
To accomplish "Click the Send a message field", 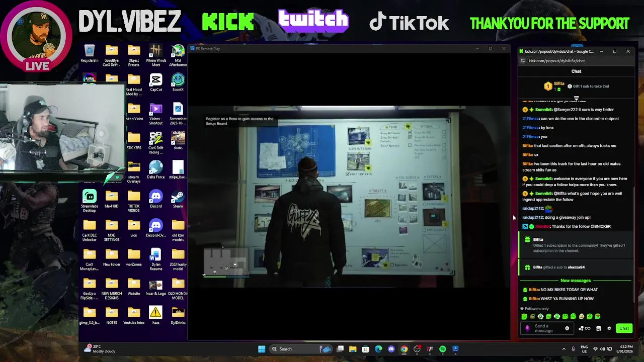I will (x=546, y=328).
